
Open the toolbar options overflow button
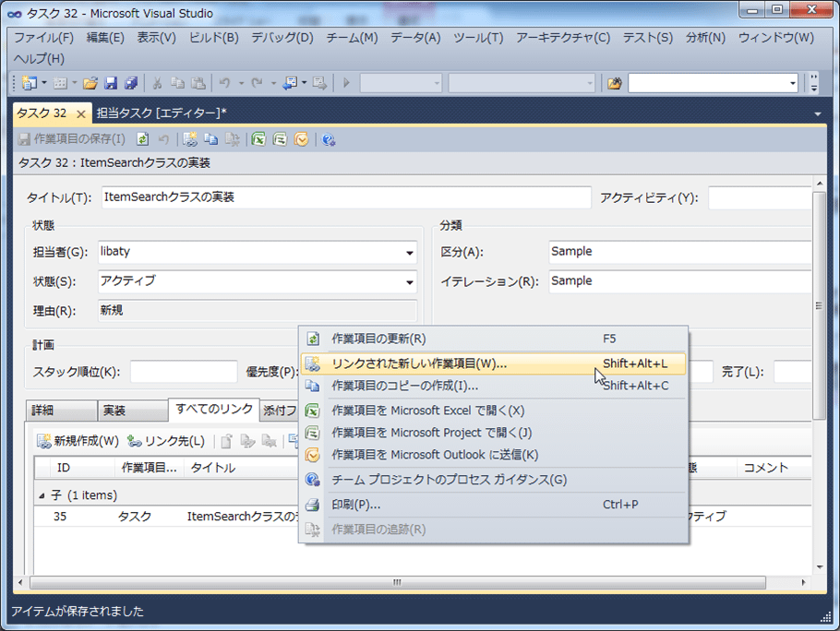814,83
